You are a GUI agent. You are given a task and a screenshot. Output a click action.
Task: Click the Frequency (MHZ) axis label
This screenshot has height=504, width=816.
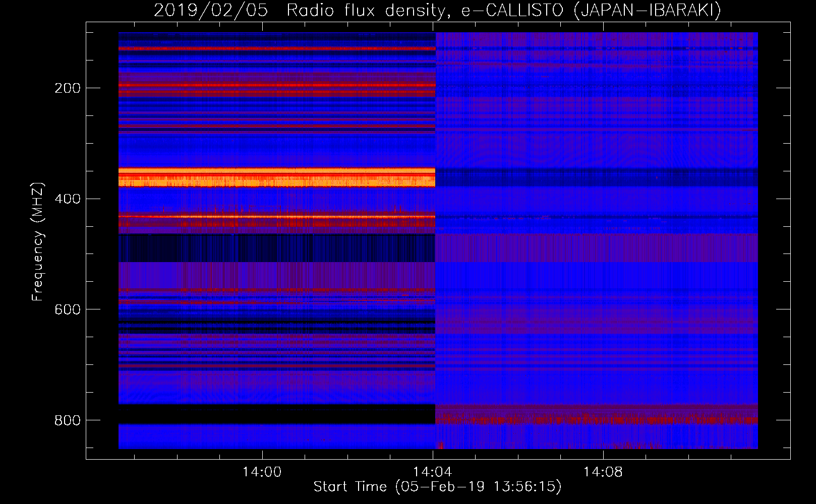(38, 242)
